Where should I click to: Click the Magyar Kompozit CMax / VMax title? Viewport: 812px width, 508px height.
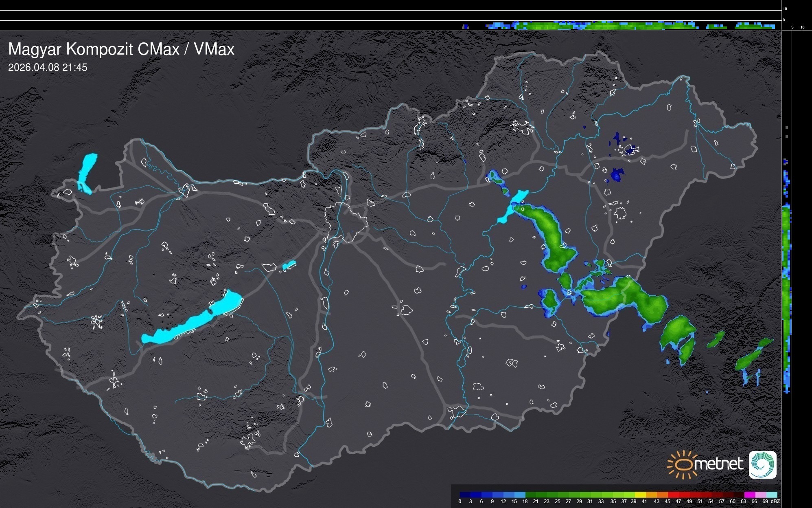click(x=121, y=49)
